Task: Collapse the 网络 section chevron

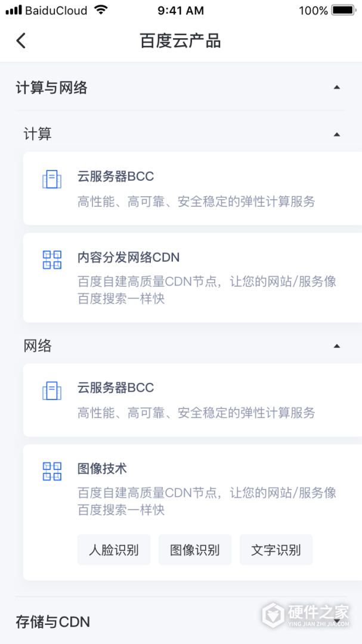Action: 338,346
